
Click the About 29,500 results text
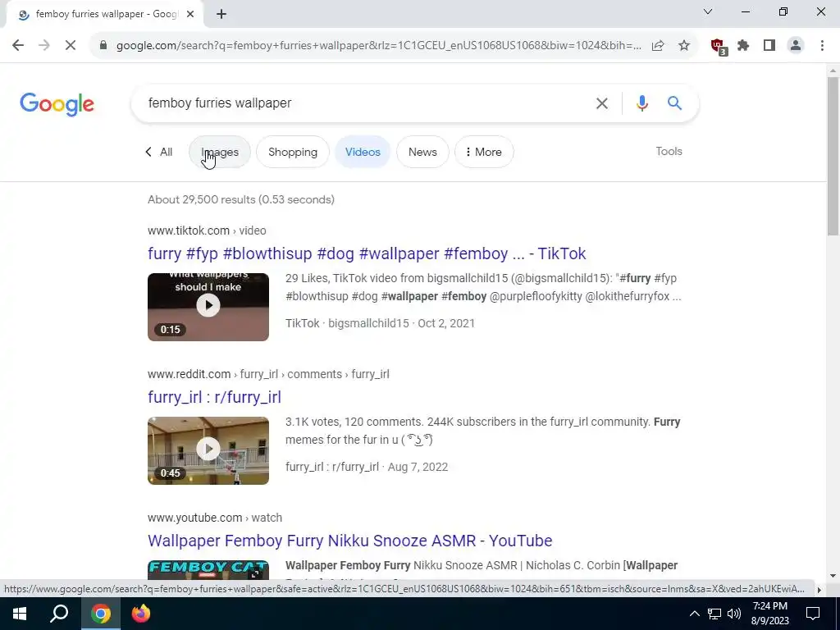[241, 200]
